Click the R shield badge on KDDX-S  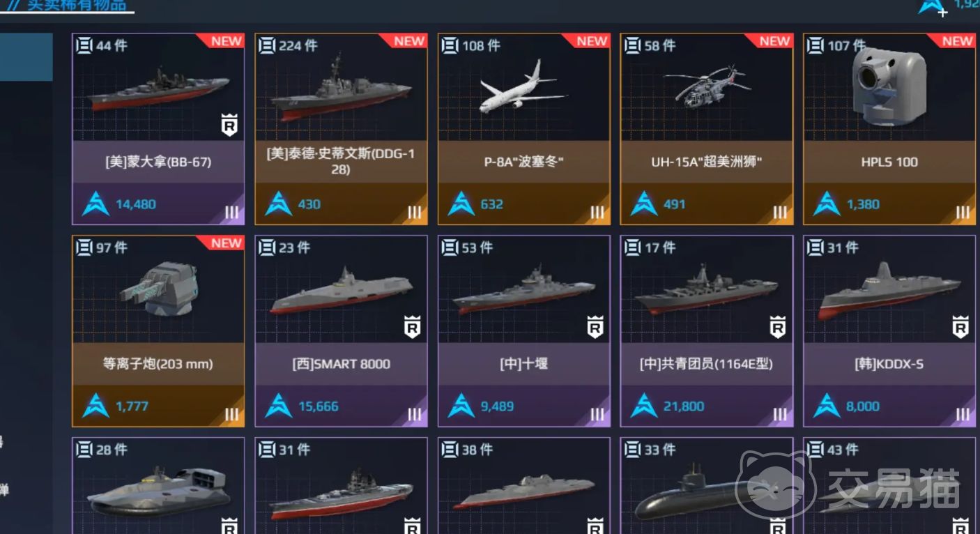pos(960,327)
